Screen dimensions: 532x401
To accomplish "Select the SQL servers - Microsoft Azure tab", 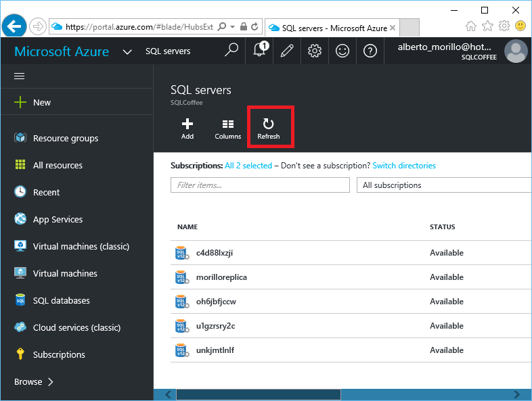I will (x=332, y=28).
